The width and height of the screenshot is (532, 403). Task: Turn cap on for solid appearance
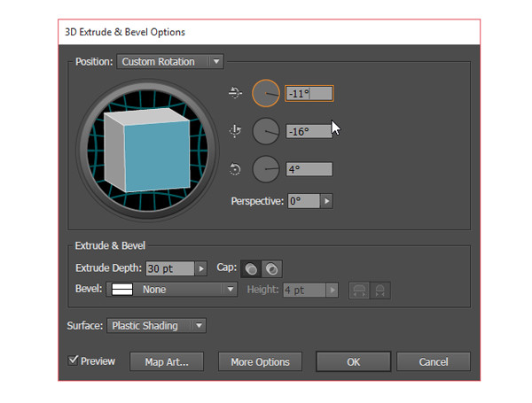tap(252, 268)
